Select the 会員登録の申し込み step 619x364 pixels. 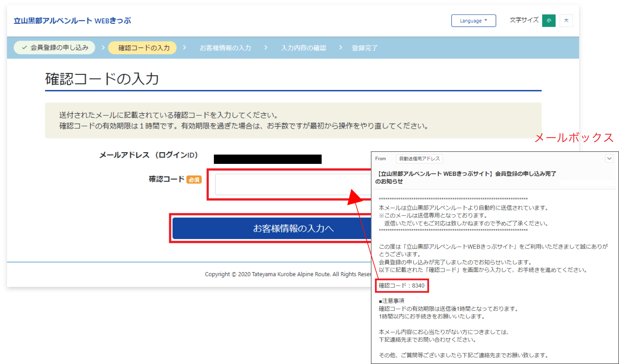pos(55,48)
